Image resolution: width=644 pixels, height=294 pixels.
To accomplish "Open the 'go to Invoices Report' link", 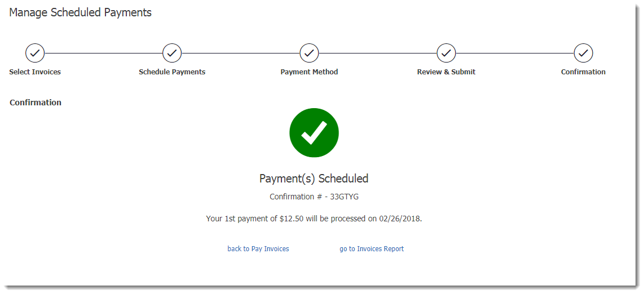I will (372, 248).
